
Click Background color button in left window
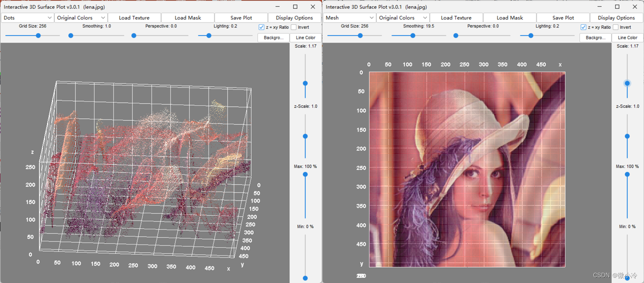pos(273,38)
